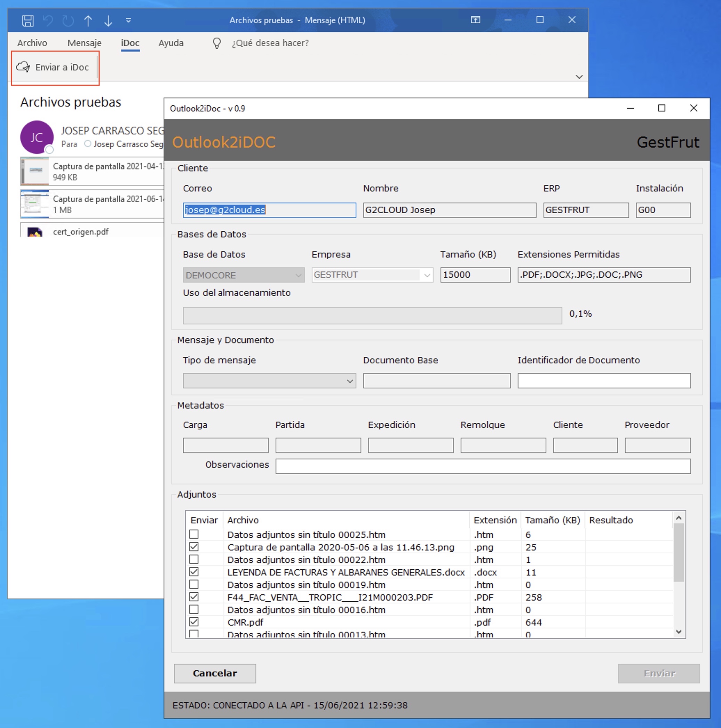Screen dimensions: 721x728
Task: Open Quick Access Toolbar customize arrow
Action: tap(128, 20)
